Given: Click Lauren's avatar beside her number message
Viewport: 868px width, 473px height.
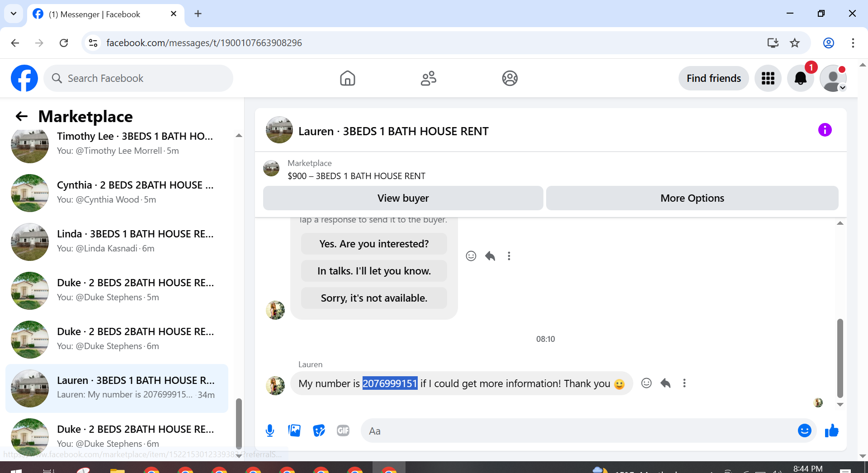Looking at the screenshot, I should (x=275, y=385).
